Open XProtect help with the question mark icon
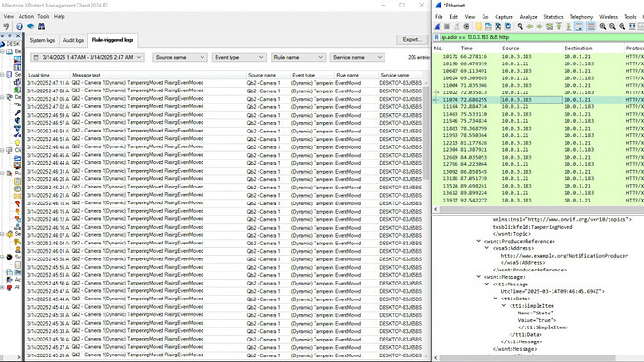The height and width of the screenshot is (362, 644). coord(20,27)
